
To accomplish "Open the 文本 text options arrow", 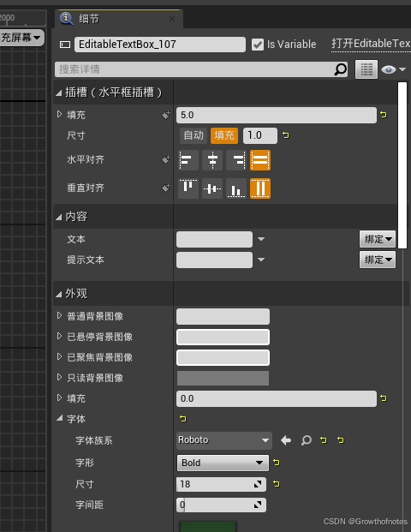I will (x=261, y=239).
